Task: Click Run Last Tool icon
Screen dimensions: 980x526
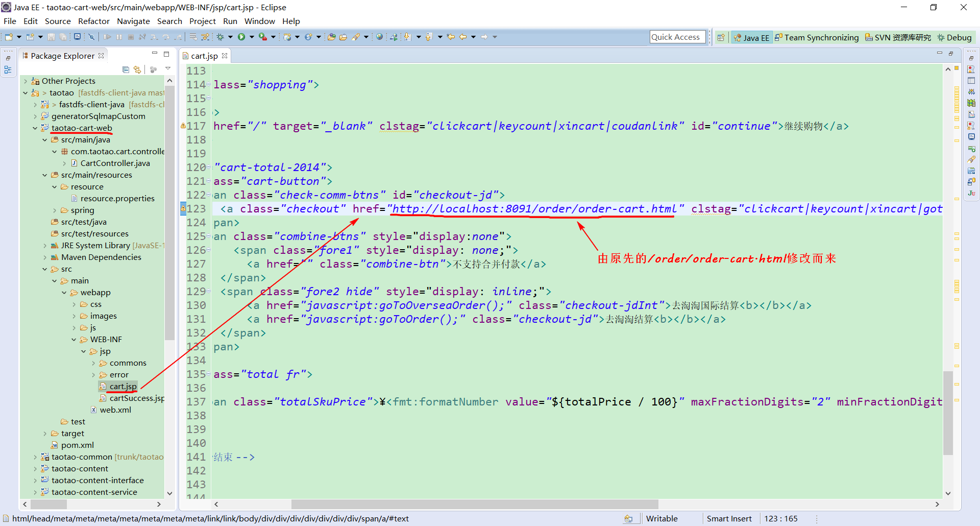Action: point(263,37)
